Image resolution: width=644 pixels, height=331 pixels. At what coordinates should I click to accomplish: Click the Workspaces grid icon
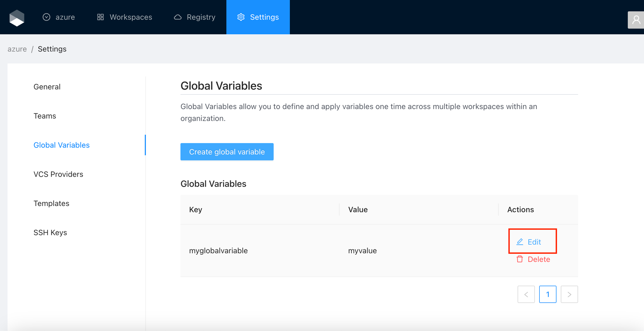[100, 17]
